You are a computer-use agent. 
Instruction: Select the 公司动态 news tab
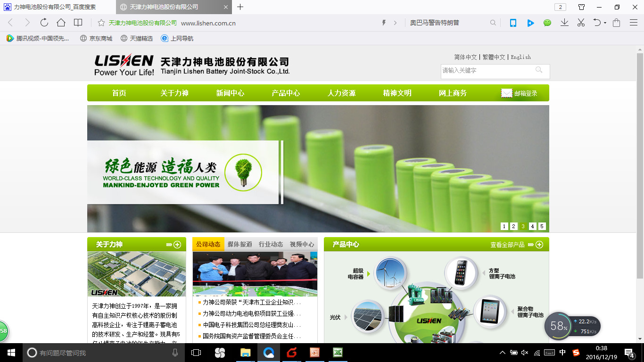[208, 244]
